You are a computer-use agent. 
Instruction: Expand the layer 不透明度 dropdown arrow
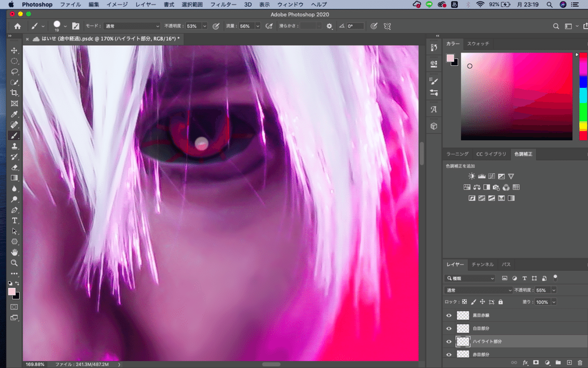click(554, 290)
